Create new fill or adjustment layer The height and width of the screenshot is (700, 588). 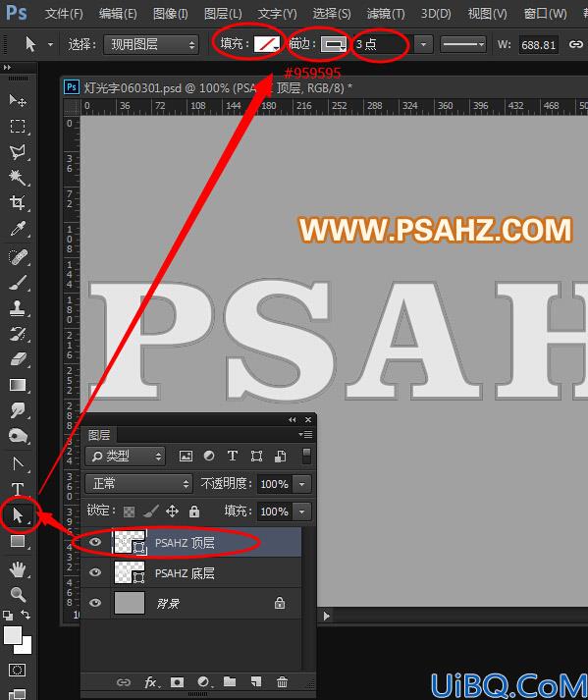point(203,681)
